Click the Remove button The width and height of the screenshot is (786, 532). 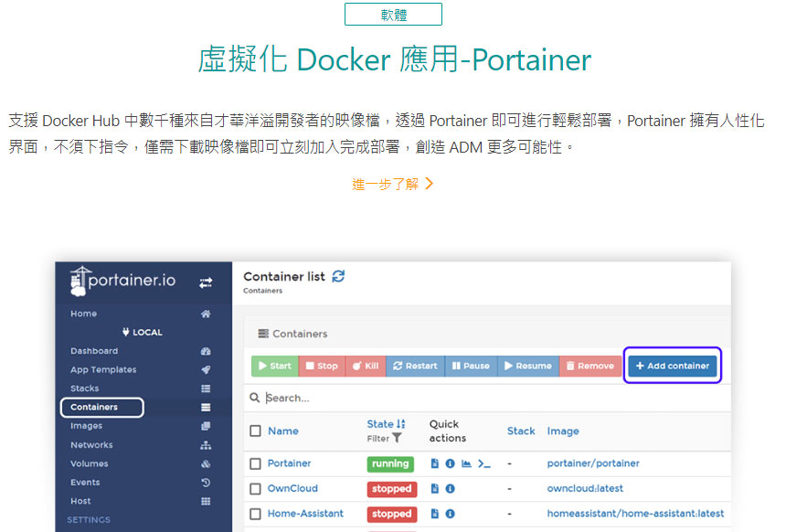point(590,366)
